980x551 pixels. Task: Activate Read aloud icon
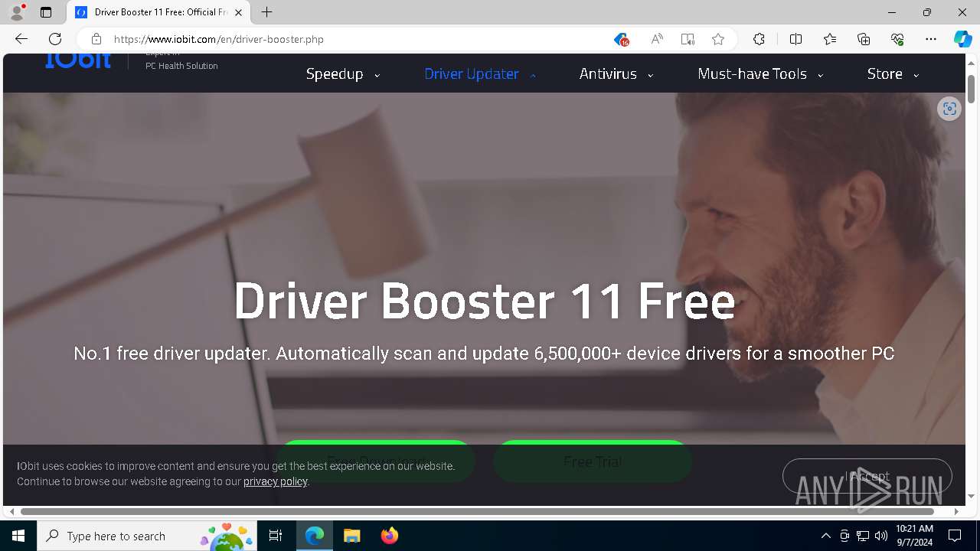coord(657,39)
